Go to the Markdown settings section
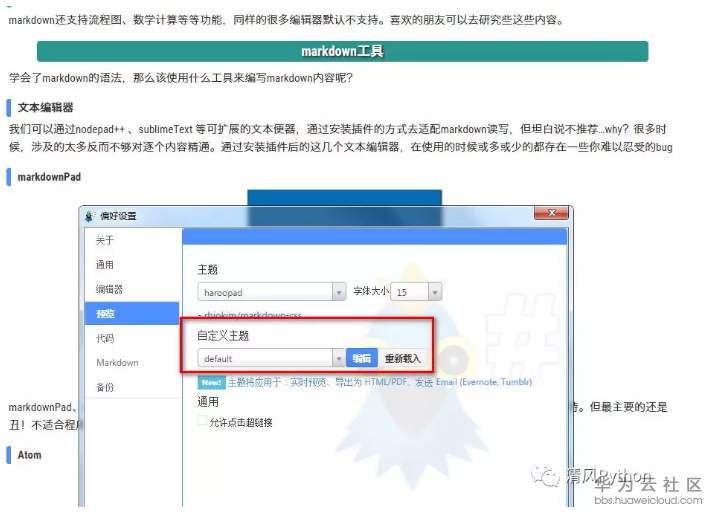This screenshot has width=716, height=515. click(x=117, y=363)
